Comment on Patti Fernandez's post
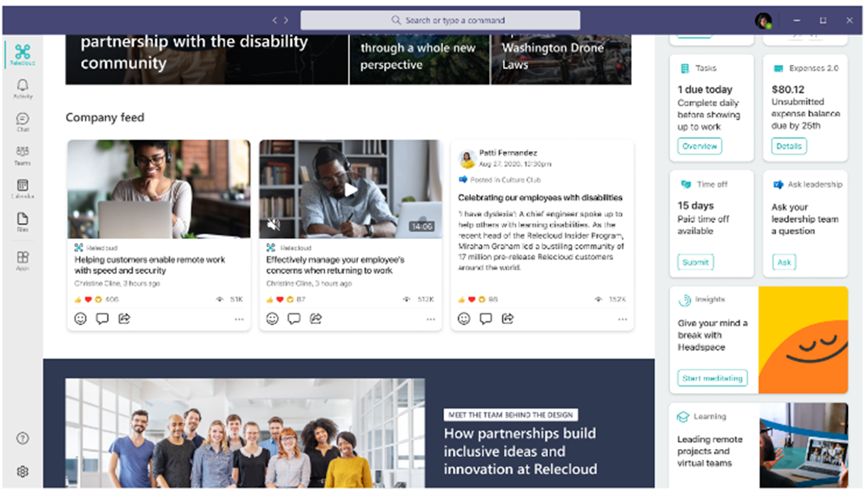This screenshot has height=496, width=868. [x=486, y=318]
